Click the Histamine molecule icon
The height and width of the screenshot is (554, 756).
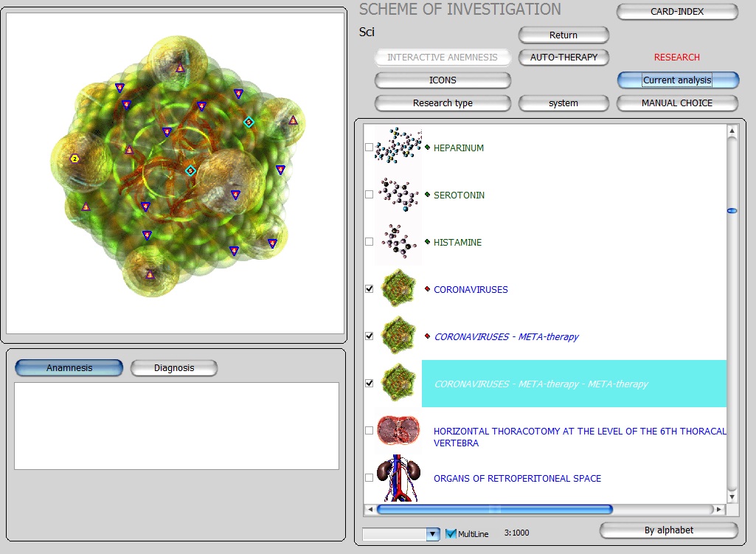coord(398,242)
